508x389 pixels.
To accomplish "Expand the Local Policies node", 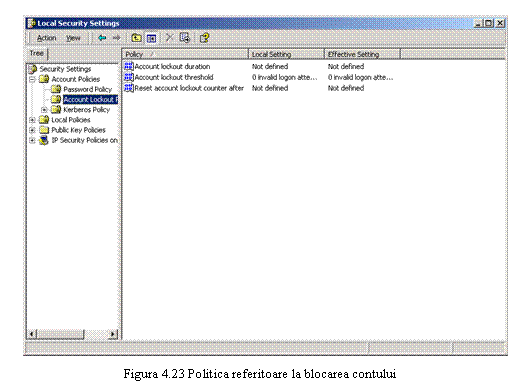I will [x=32, y=120].
